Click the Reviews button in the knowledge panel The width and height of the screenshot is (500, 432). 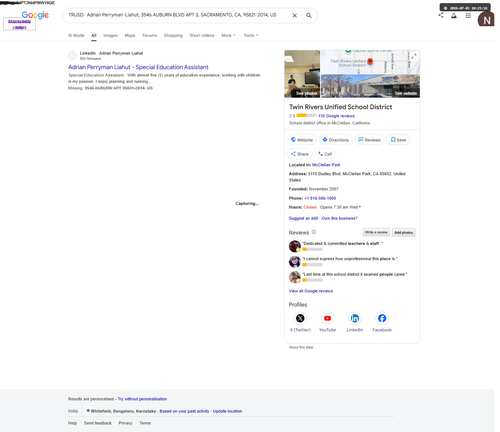pos(369,140)
